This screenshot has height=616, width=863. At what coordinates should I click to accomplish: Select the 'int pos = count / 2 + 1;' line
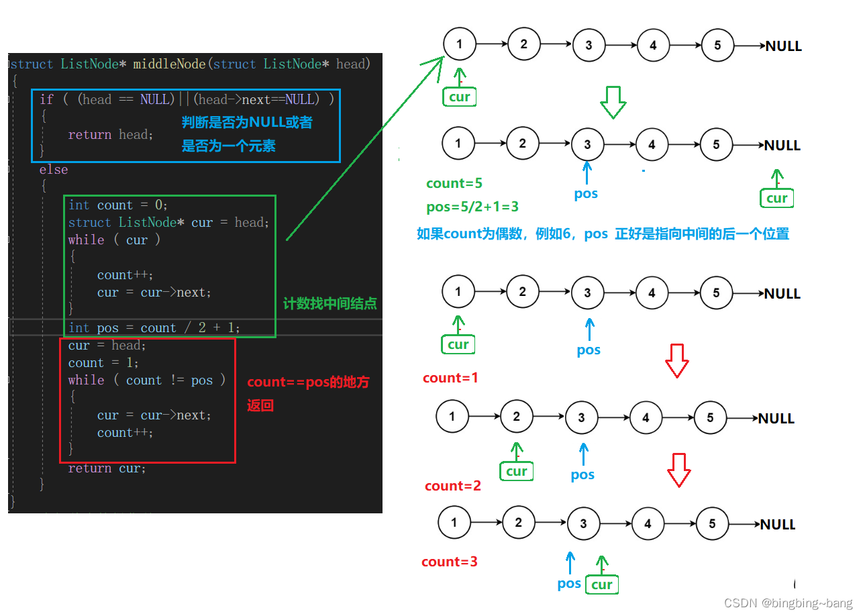[154, 327]
